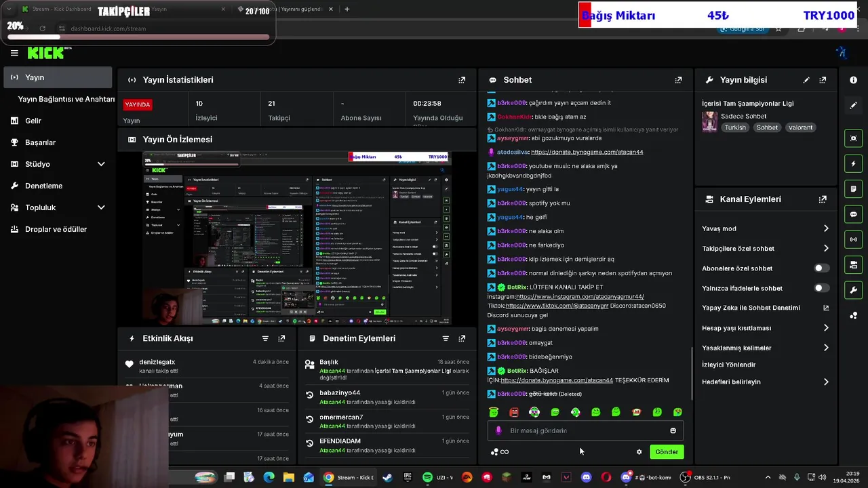
Task: Expand Yasaklanmış kelimeler options
Action: pyautogui.click(x=826, y=348)
